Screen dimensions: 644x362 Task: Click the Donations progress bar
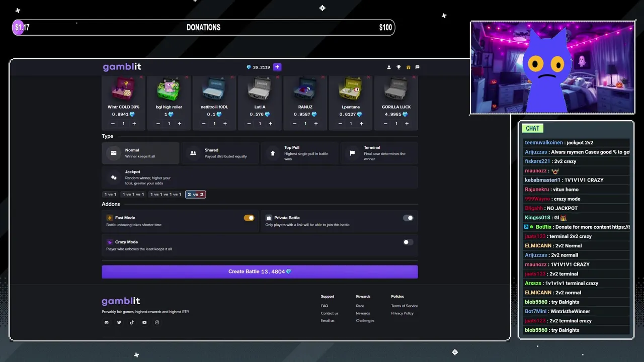coord(203,28)
